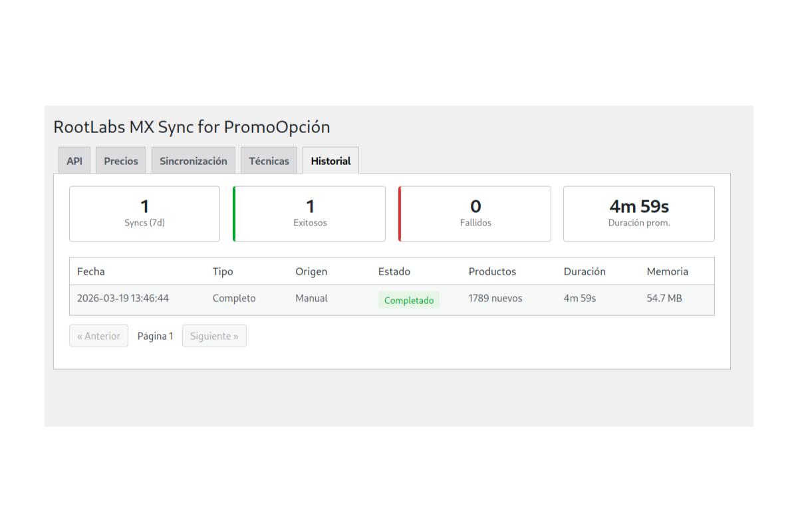Switch to the Precios tab
Image resolution: width=798 pixels, height=532 pixels.
(121, 161)
